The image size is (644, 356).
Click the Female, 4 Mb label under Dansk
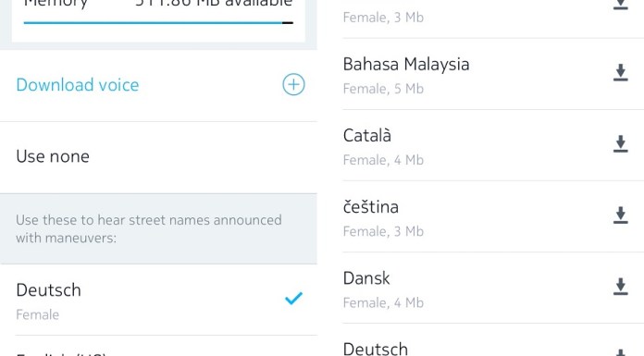click(x=383, y=302)
